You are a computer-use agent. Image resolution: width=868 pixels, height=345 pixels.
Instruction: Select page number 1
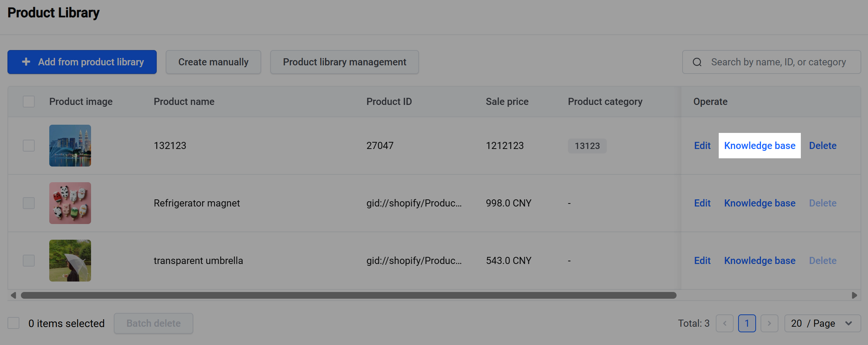click(x=747, y=323)
